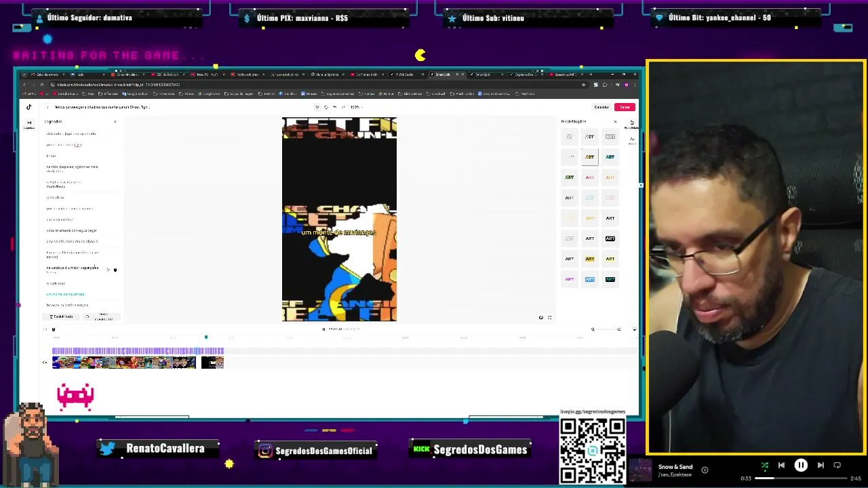Screen dimensions: 868x488
Task: Reload the page in the browser toolbar
Action: coord(42,85)
